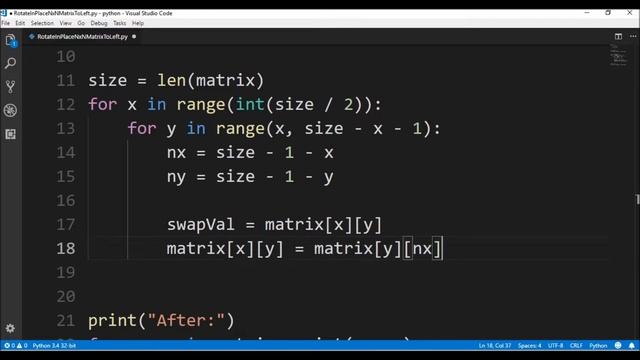Screen dimensions: 640x360
Task: Click the 'int' keyword on line 12
Action: click(x=250, y=104)
